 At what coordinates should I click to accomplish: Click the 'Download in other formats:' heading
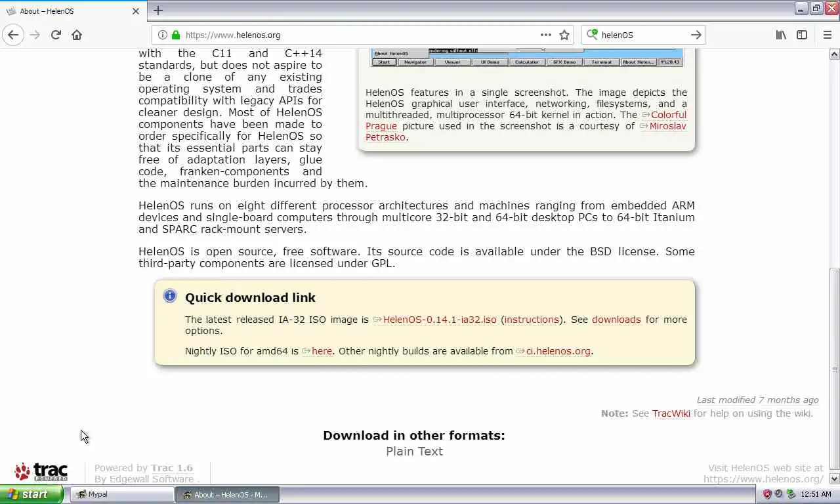tap(414, 435)
